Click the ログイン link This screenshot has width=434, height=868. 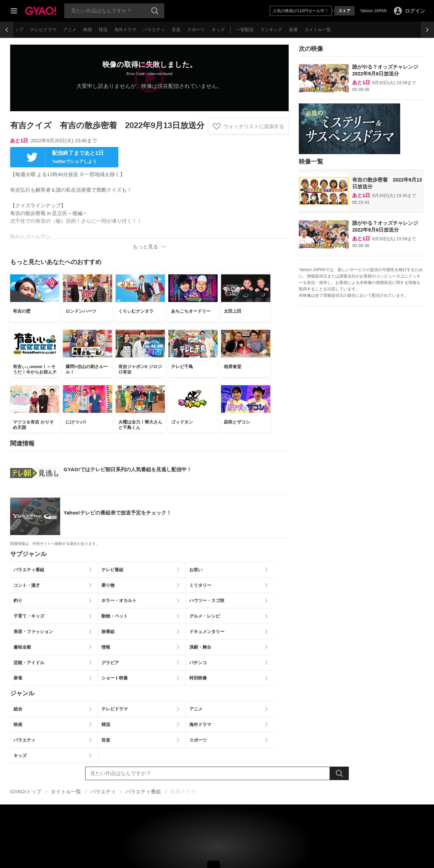tap(415, 11)
